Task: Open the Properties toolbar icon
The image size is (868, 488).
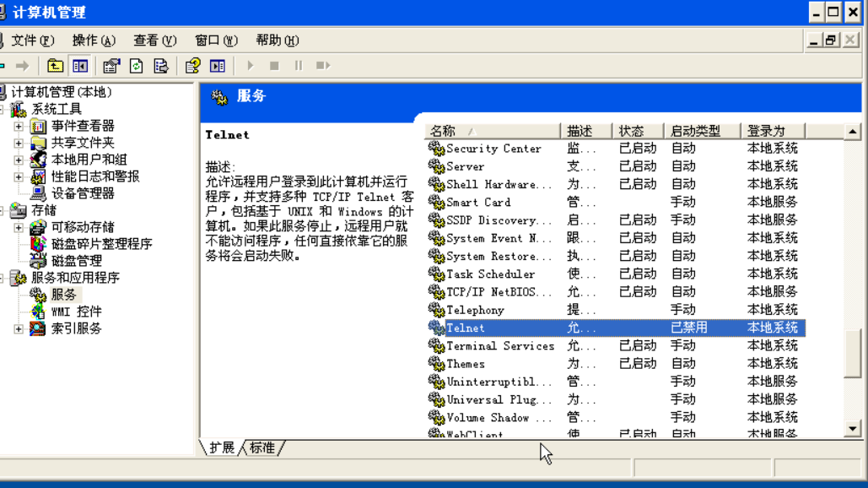Action: (111, 66)
